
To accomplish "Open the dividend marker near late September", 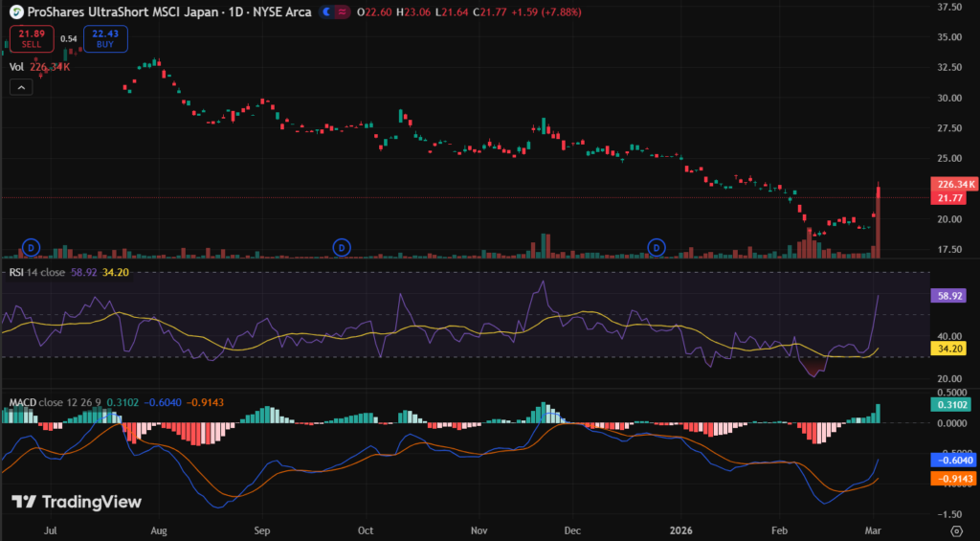I will 342,247.
